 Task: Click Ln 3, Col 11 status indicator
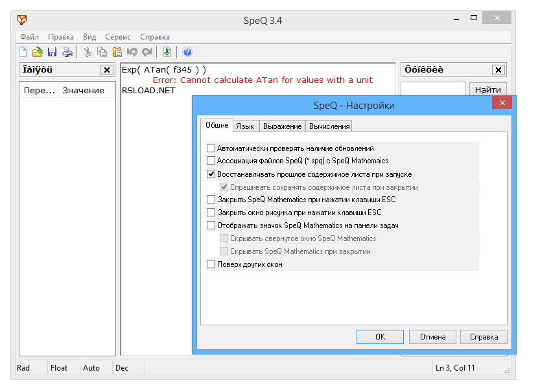tap(455, 368)
